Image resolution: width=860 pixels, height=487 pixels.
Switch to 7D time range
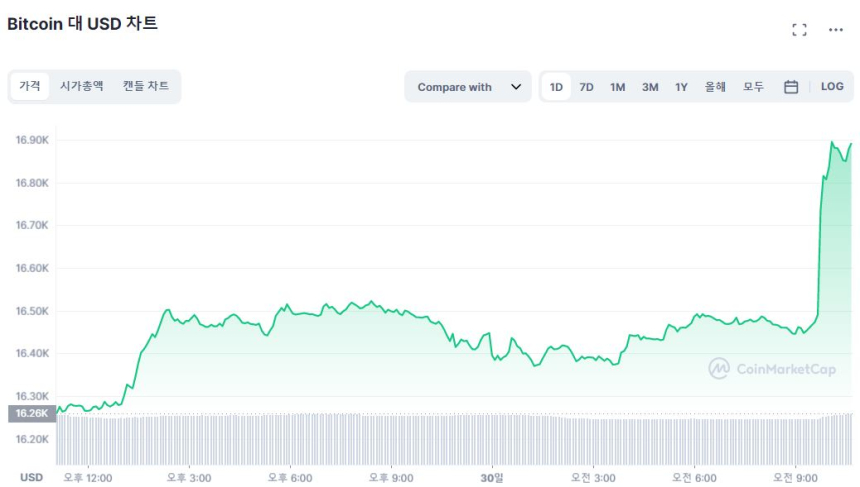(587, 87)
